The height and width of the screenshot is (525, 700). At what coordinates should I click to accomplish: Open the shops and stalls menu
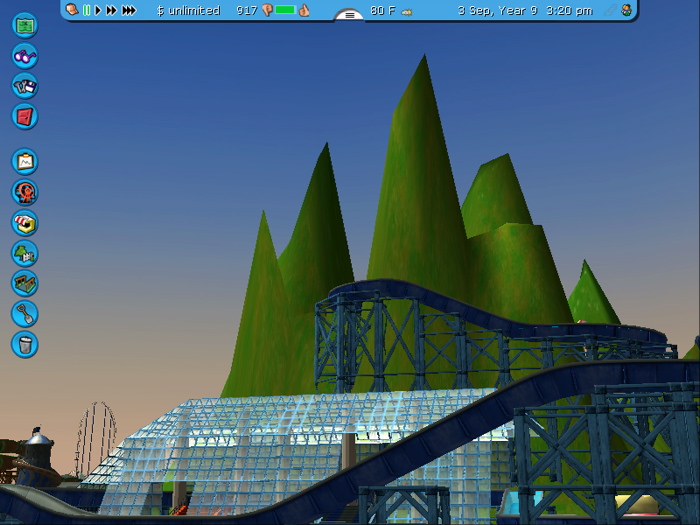coord(25,223)
